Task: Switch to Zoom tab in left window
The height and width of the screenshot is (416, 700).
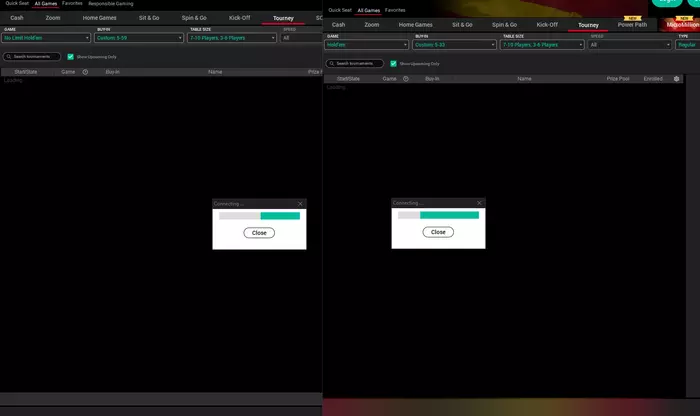Action: click(x=53, y=18)
